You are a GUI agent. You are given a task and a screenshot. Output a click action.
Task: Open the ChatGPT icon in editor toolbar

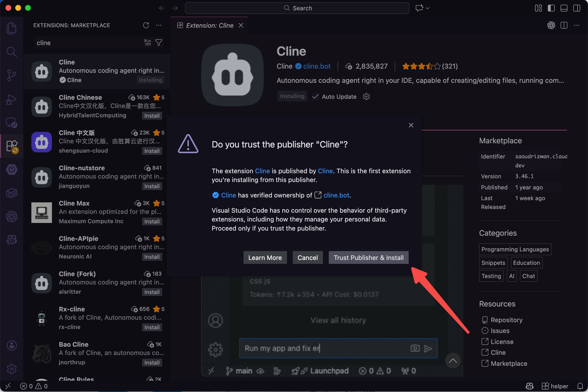coord(551,25)
